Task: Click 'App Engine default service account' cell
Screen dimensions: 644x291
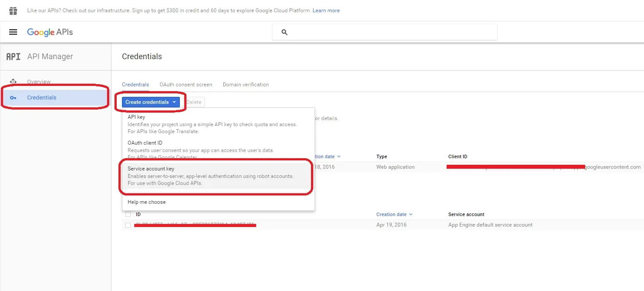Action: point(490,225)
